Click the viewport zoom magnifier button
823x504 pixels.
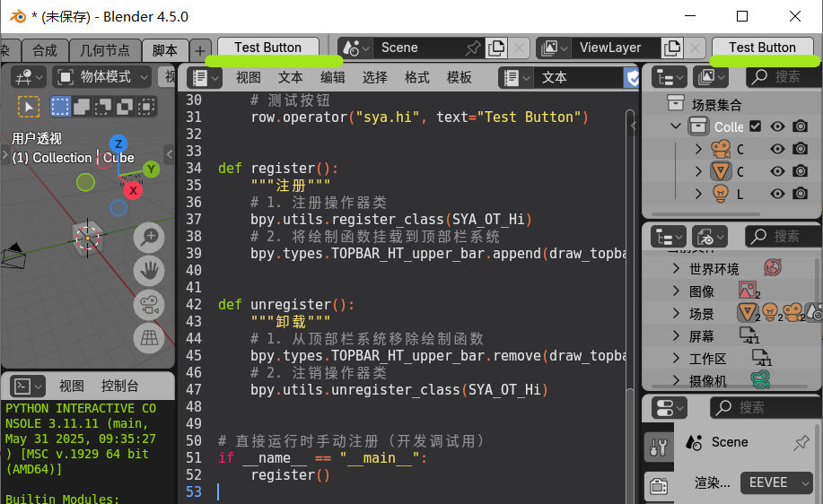coord(149,237)
